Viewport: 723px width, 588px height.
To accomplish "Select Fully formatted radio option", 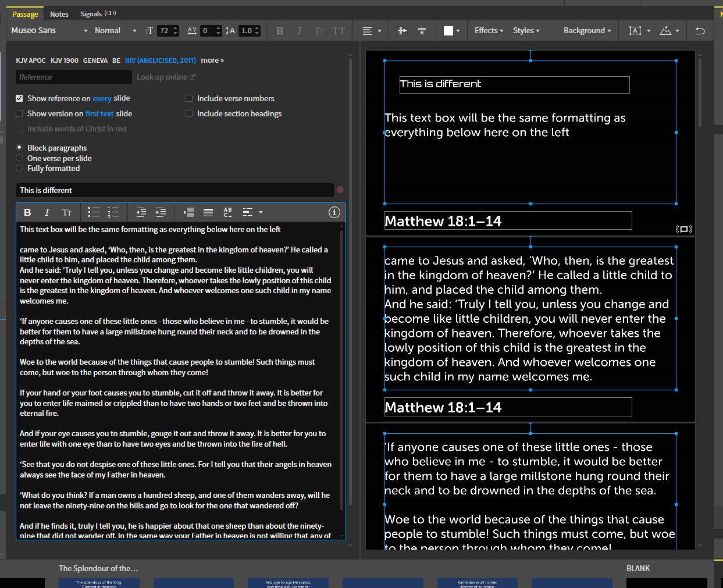I will [x=19, y=168].
